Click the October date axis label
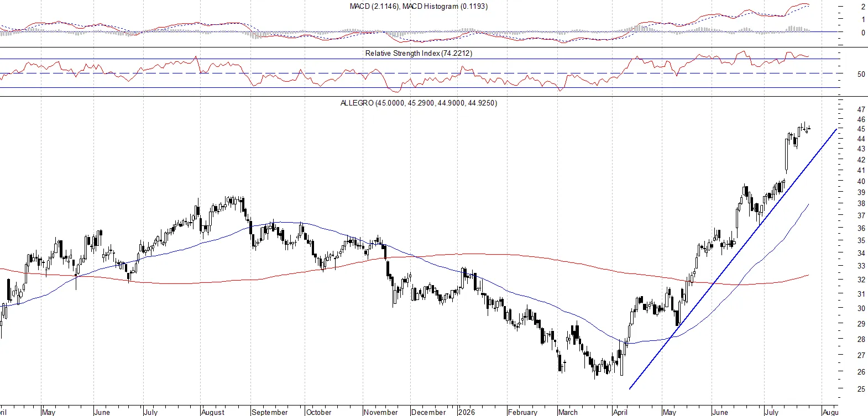This screenshot has width=868, height=416. click(x=319, y=412)
